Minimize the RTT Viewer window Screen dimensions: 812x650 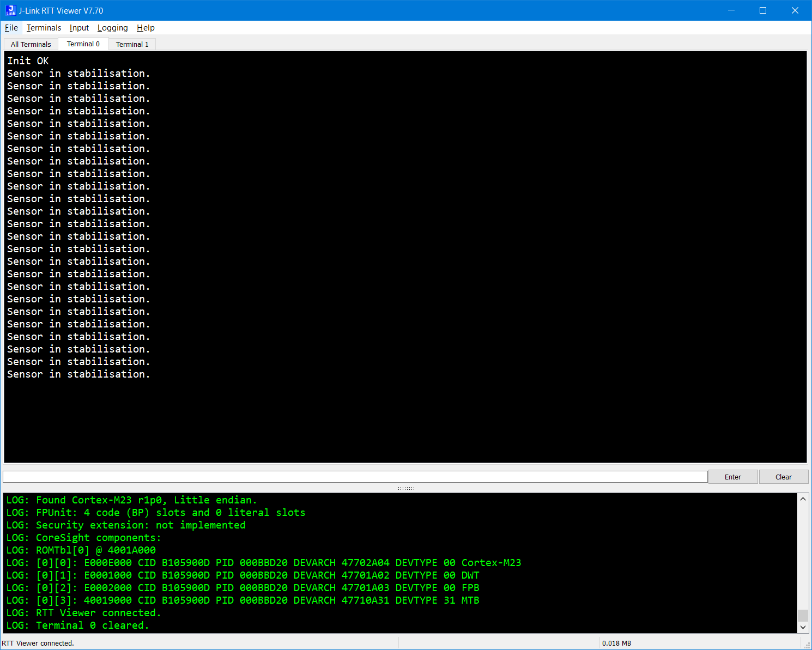coord(731,10)
